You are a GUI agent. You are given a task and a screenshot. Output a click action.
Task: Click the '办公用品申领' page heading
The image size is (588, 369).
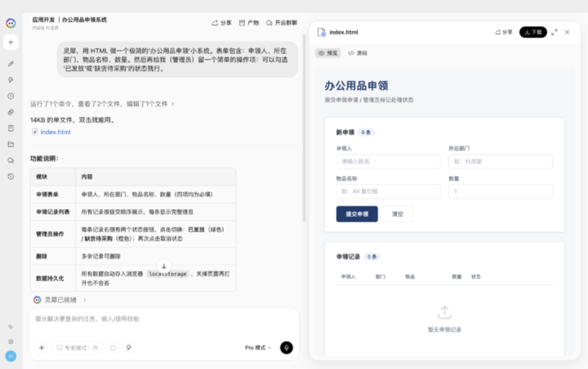coord(356,86)
